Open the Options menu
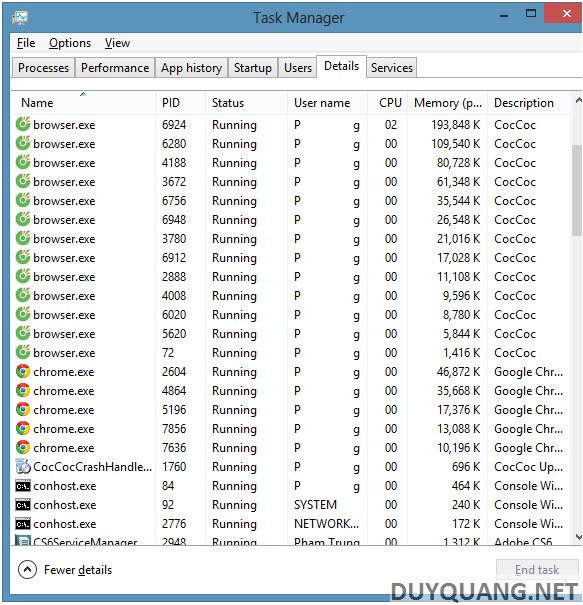Viewport: 583px width, 605px height. pyautogui.click(x=70, y=43)
